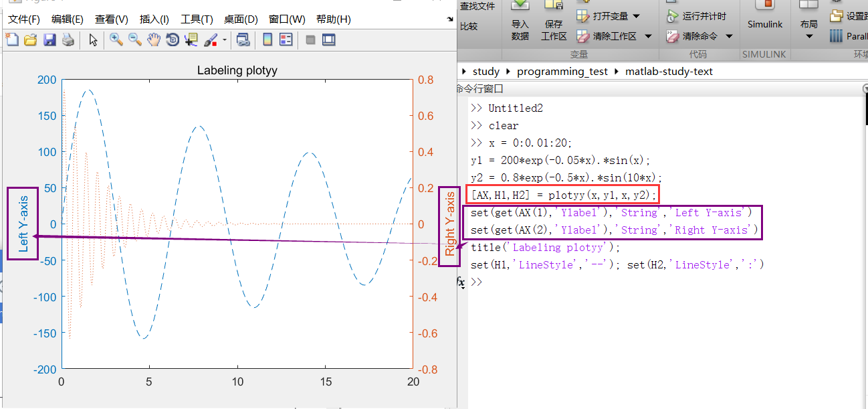Viewport: 868px width, 409px height.
Task: Select the Zoom In tool
Action: click(x=114, y=40)
